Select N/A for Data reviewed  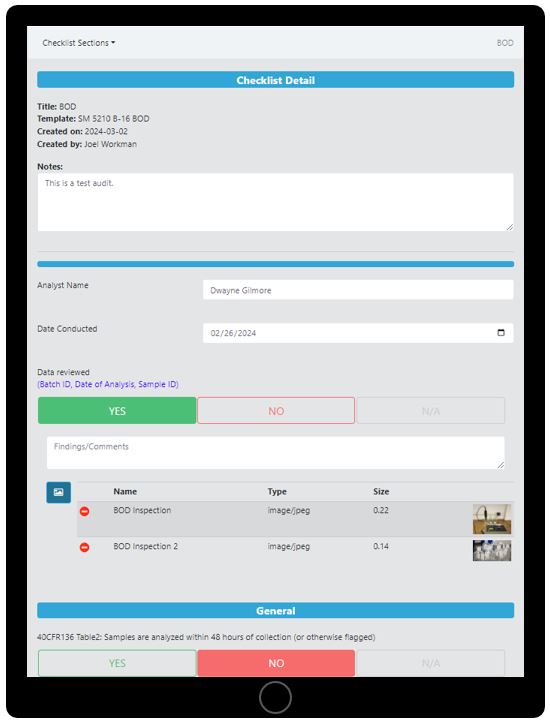click(430, 410)
